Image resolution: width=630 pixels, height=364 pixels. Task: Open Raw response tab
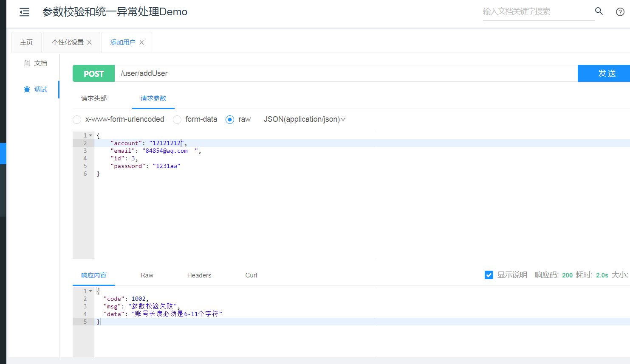pos(147,275)
